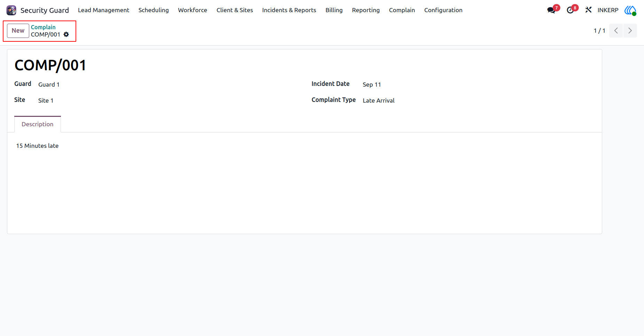Select the Description tab
644x336 pixels.
[x=38, y=124]
